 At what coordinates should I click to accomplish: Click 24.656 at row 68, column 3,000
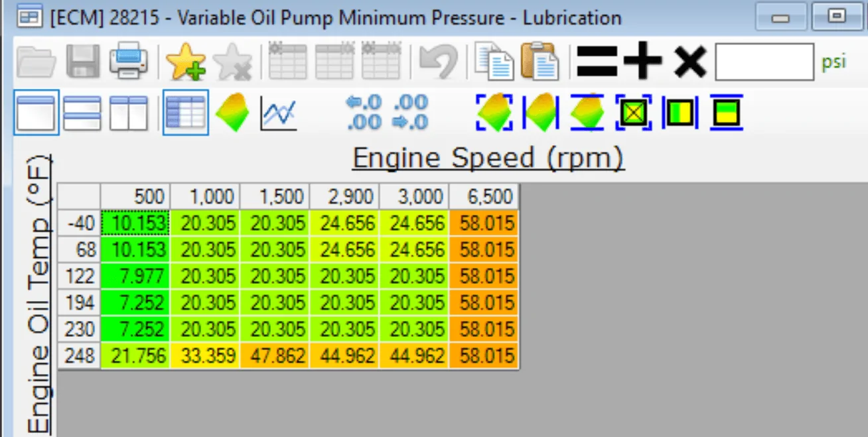(414, 249)
